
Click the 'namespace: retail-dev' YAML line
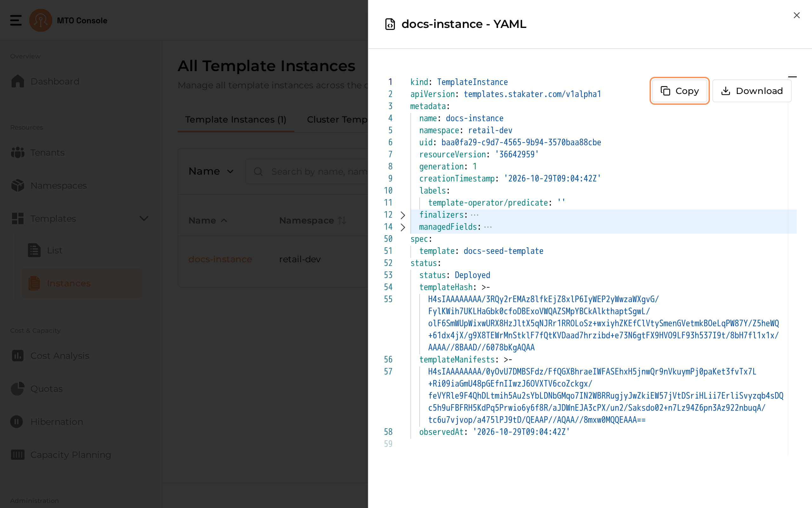point(465,130)
